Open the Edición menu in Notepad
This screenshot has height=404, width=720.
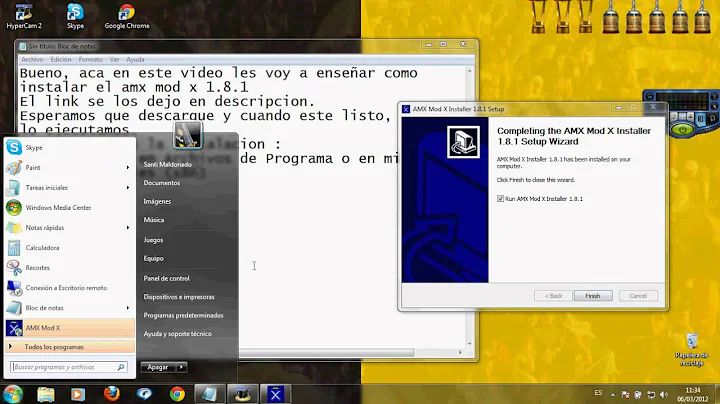coord(61,59)
